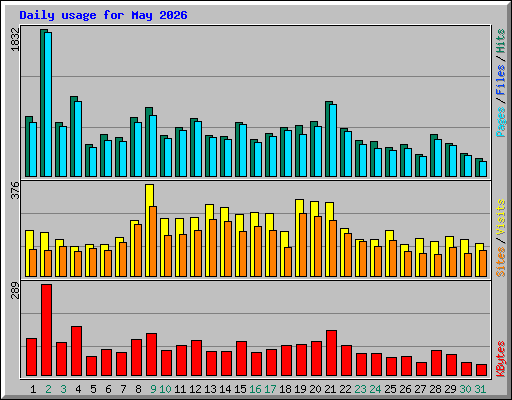This screenshot has width=512, height=400.
Task: Select day 19 on the x-axis
Action: [300, 389]
